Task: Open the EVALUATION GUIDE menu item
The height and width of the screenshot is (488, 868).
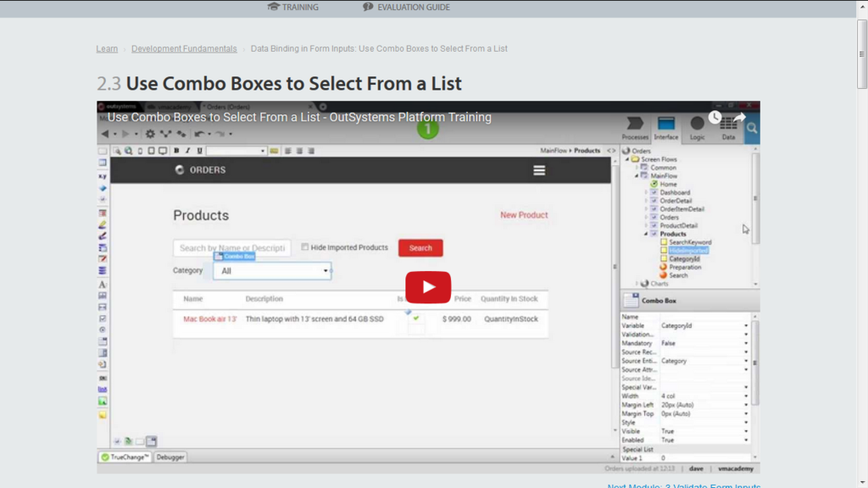Action: point(406,7)
